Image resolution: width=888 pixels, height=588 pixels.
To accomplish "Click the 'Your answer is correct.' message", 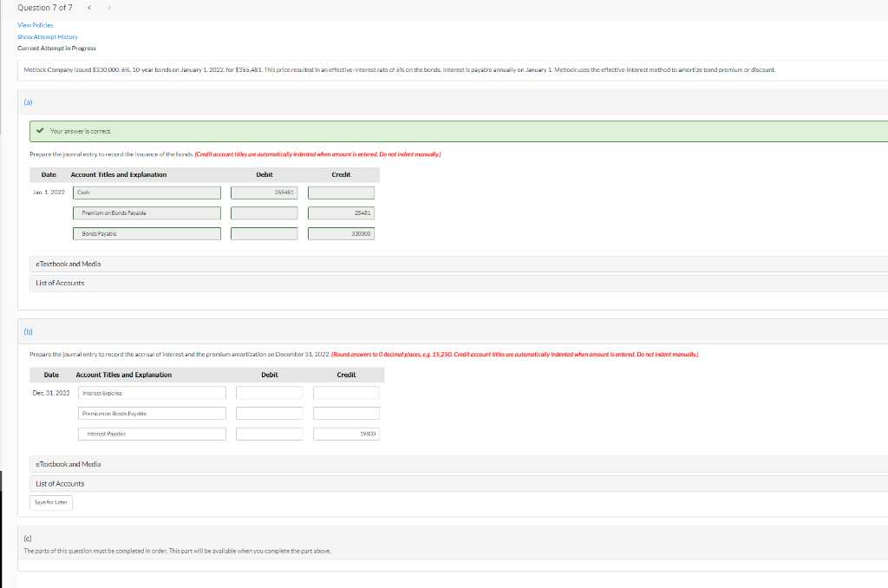I will coord(81,132).
